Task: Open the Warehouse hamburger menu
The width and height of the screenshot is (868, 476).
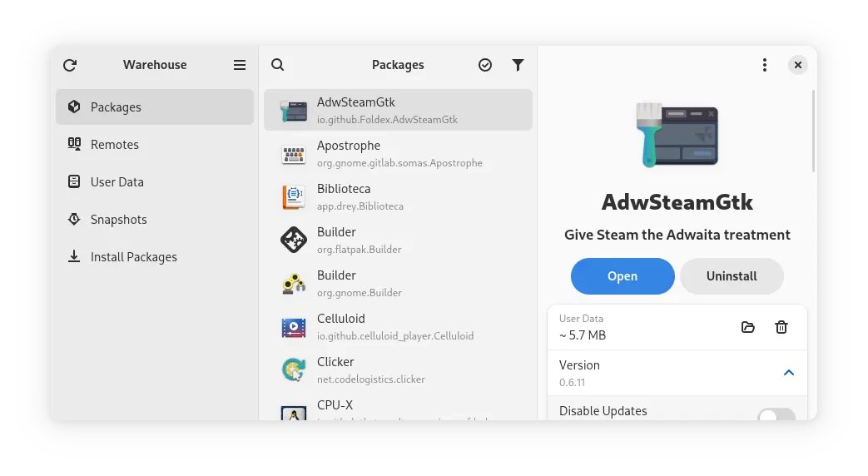Action: (240, 65)
